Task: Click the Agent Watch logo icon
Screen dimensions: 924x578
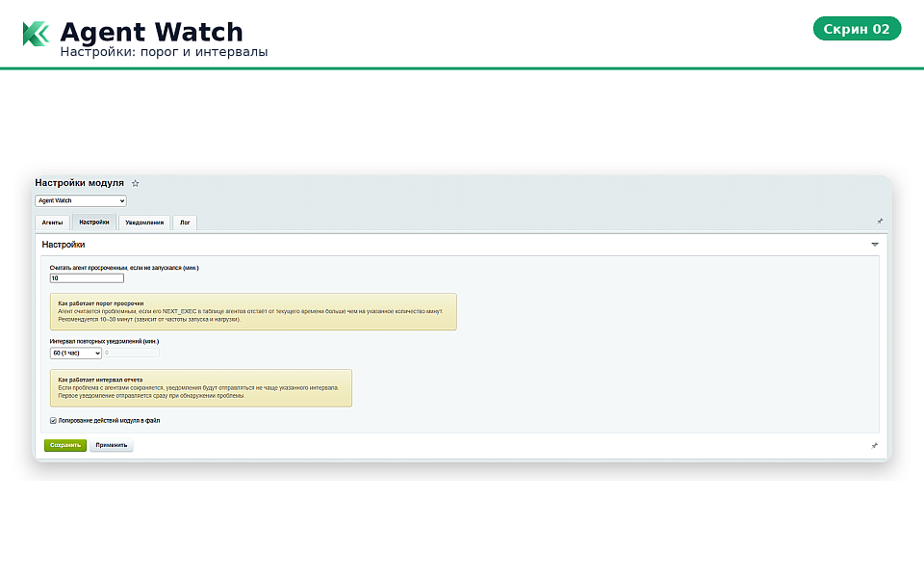Action: click(x=36, y=34)
